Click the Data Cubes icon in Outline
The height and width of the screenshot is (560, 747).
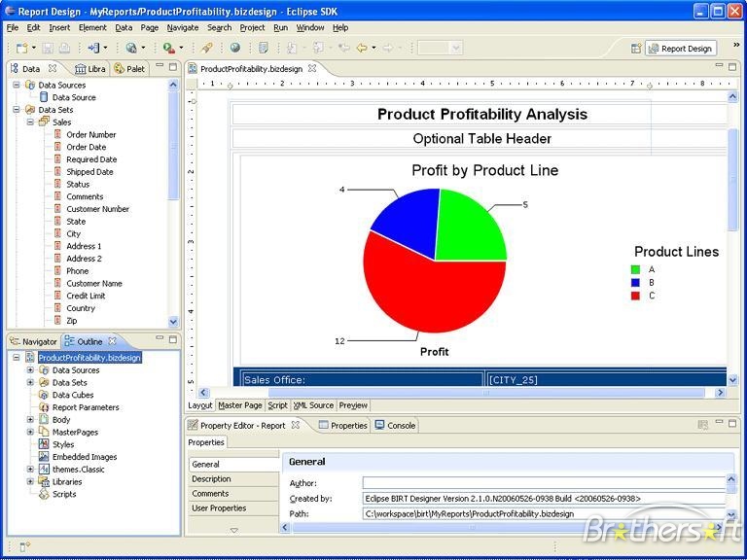coord(44,395)
